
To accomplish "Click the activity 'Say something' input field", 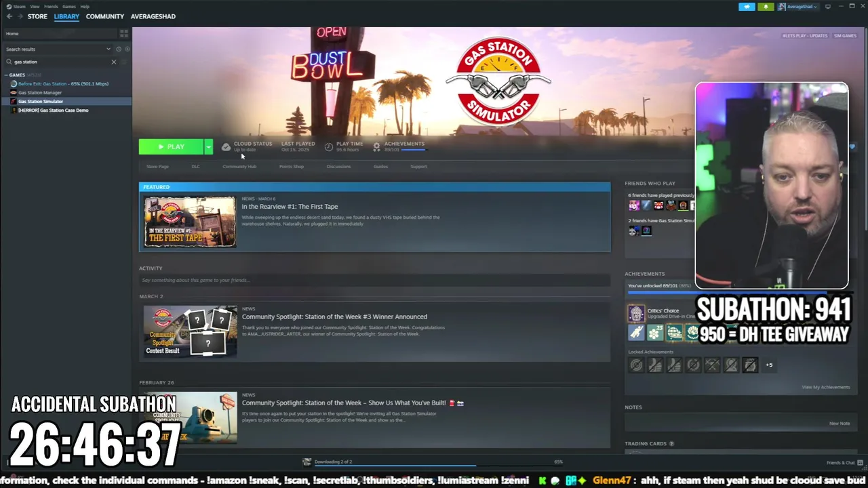I will click(374, 280).
